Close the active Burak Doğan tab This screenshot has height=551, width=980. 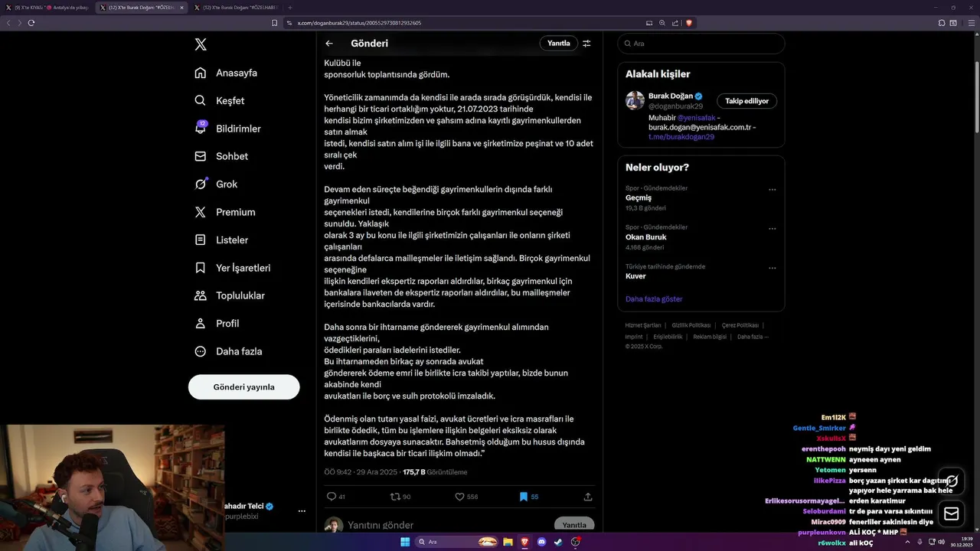(181, 8)
